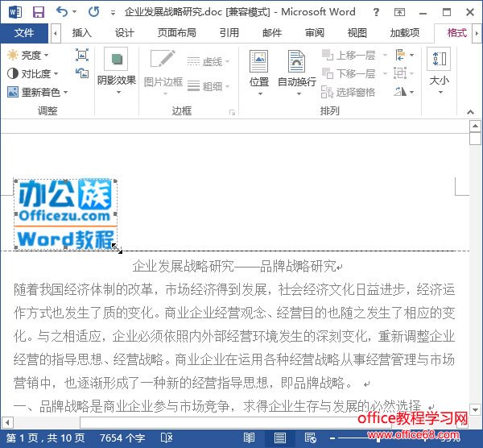Click the compress pictures icon
This screenshot has height=448, width=483.
point(82,55)
